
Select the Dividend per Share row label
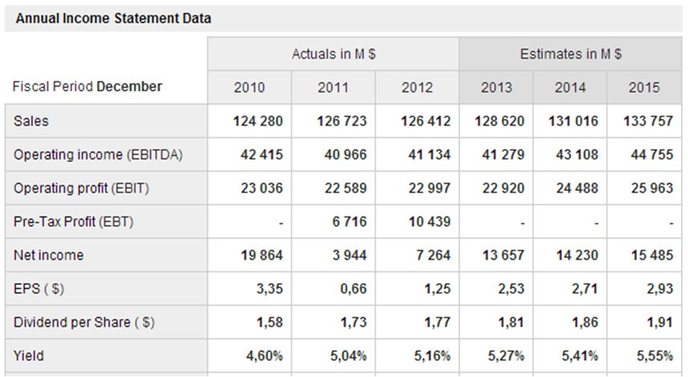pos(84,322)
